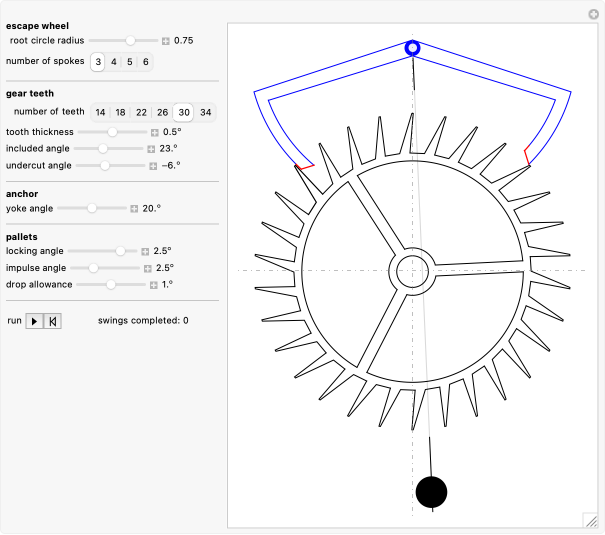Click the blue anchor pivot circle
This screenshot has width=605, height=535.
(412, 48)
